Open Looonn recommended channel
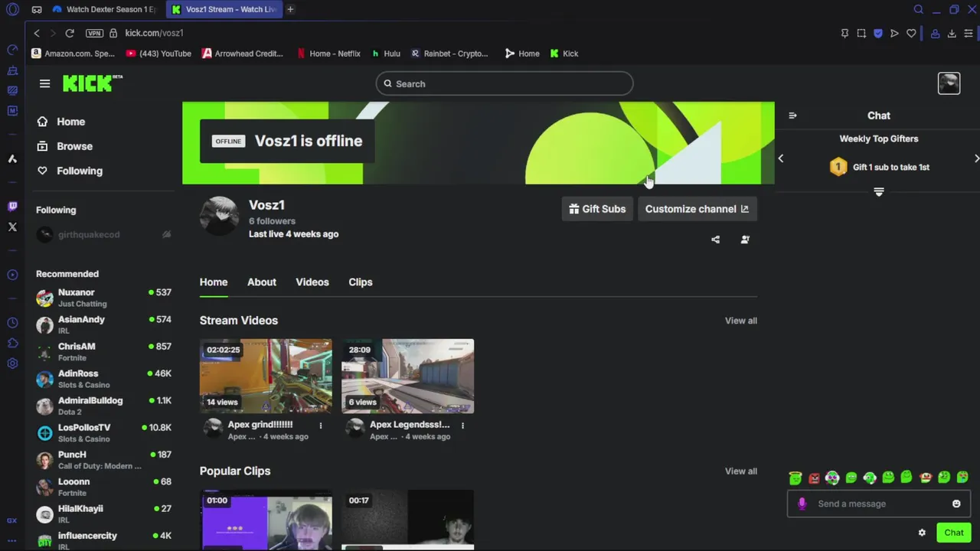Viewport: 980px width, 551px height. (x=103, y=487)
